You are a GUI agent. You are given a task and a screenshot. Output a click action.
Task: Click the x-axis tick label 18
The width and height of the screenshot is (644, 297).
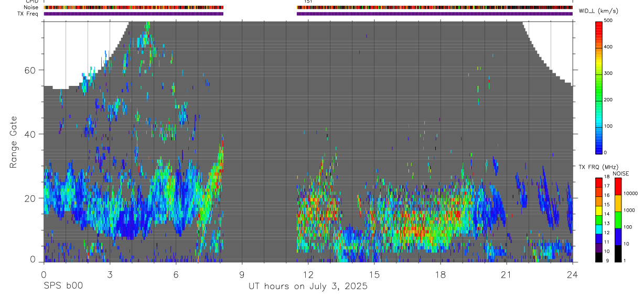click(440, 275)
